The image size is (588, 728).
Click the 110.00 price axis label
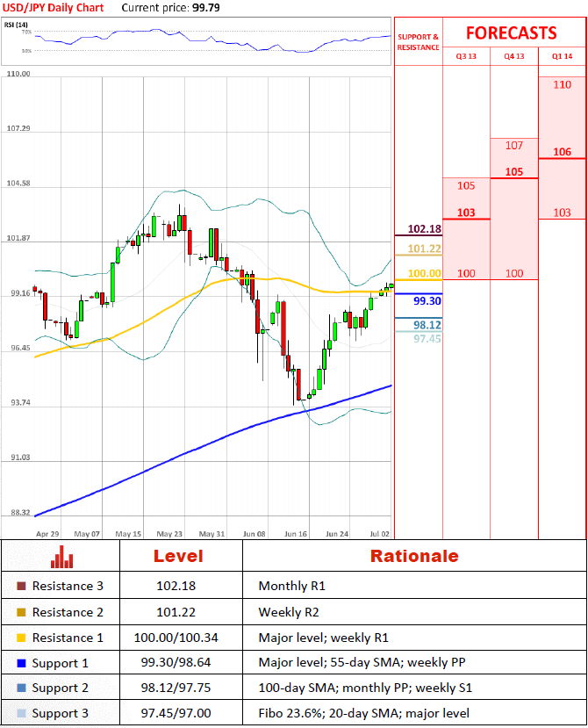pos(18,74)
